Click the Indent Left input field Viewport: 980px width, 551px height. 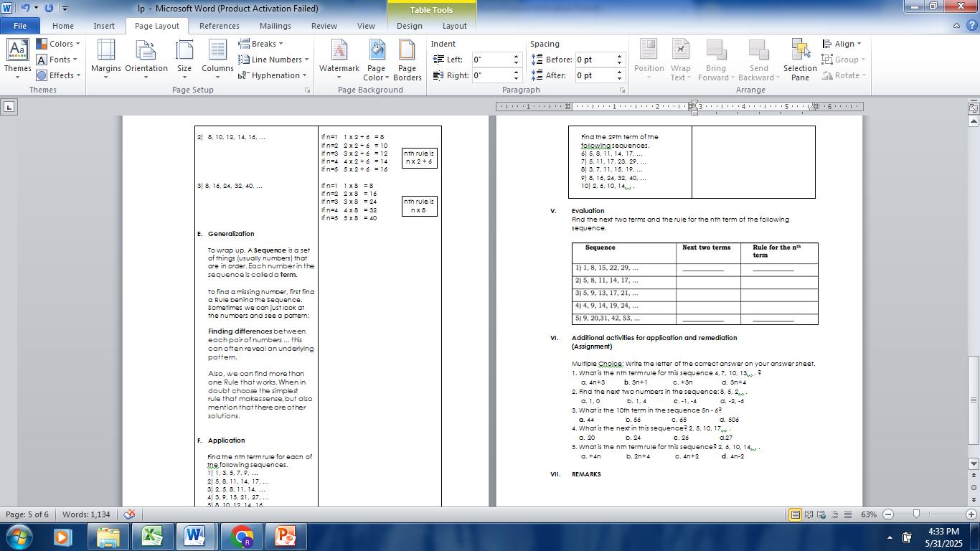(491, 60)
